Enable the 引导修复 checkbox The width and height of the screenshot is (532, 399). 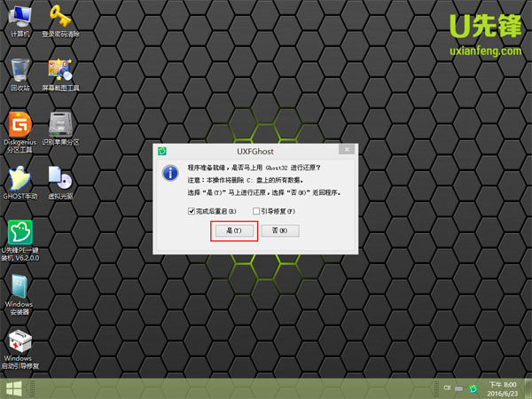click(256, 211)
